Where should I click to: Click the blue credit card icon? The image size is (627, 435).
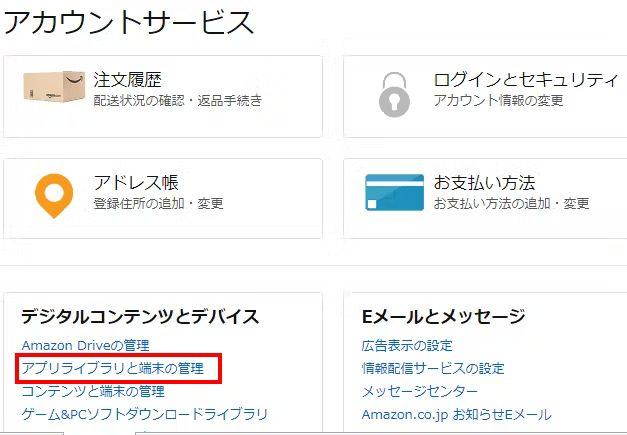tap(393, 193)
